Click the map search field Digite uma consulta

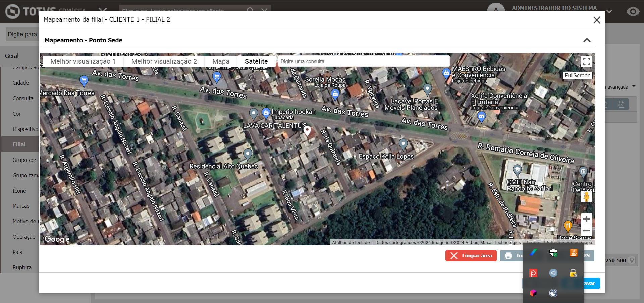(x=364, y=61)
